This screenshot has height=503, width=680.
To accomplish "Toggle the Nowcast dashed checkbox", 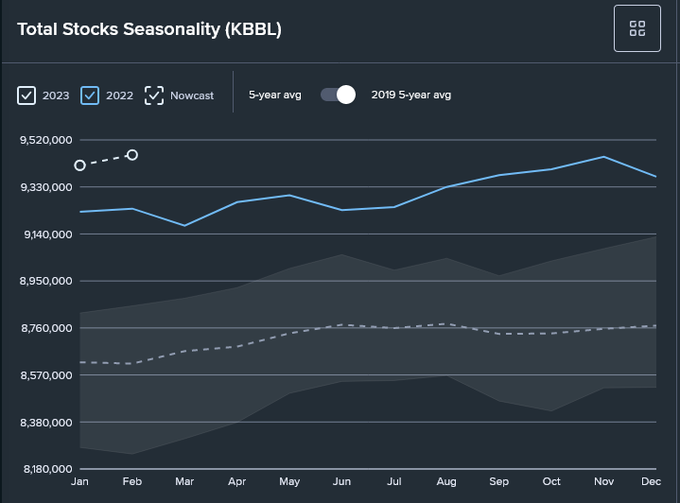I will point(154,95).
